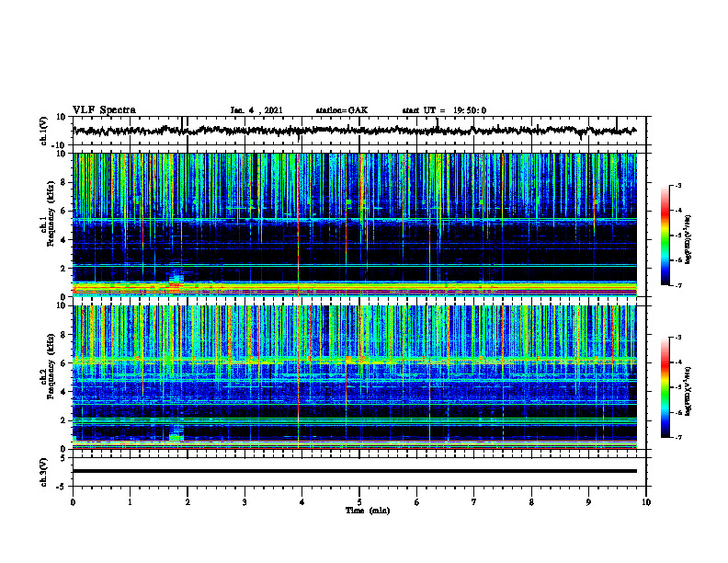Image resolution: width=728 pixels, height=563 pixels.
Task: Click time axis tick label '2'
Action: click(188, 502)
